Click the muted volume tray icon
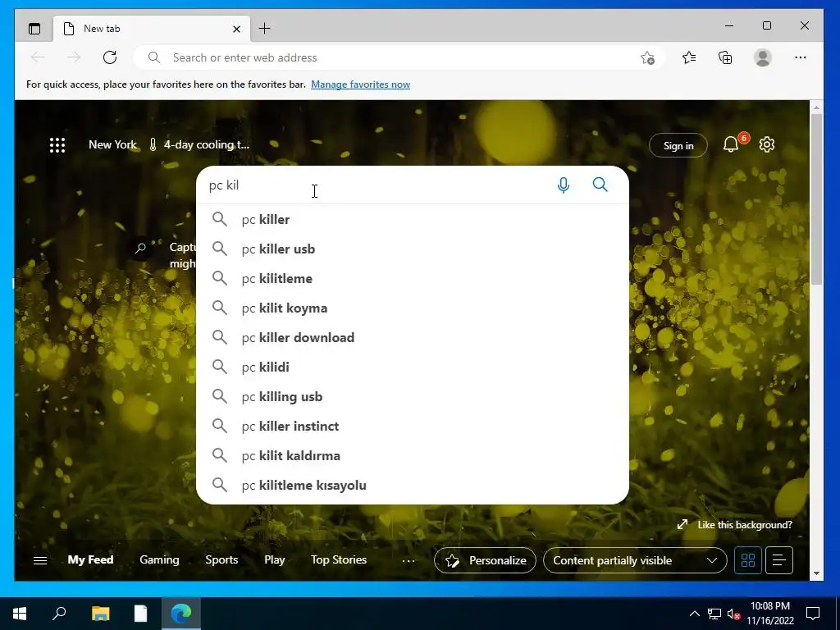This screenshot has width=840, height=630. (733, 614)
